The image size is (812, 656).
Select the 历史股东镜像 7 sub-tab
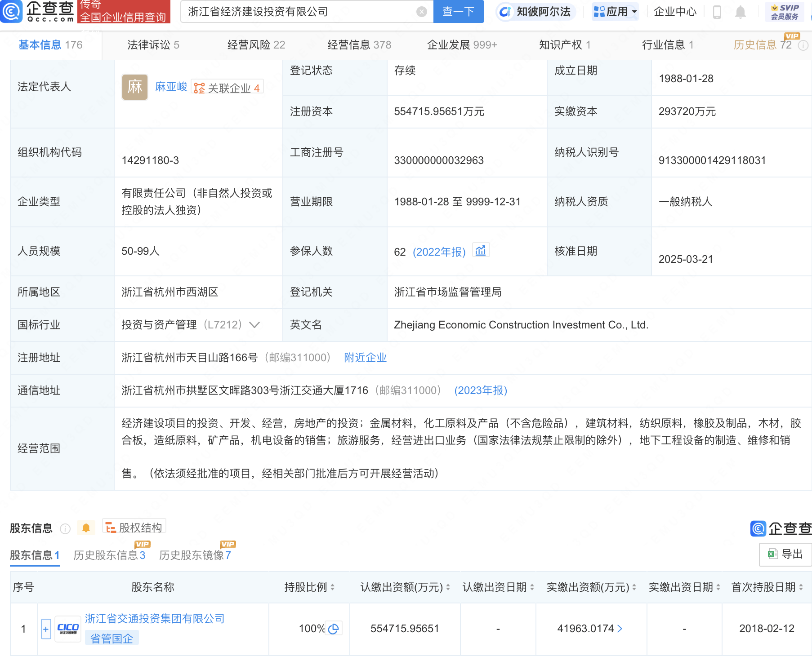tap(195, 555)
